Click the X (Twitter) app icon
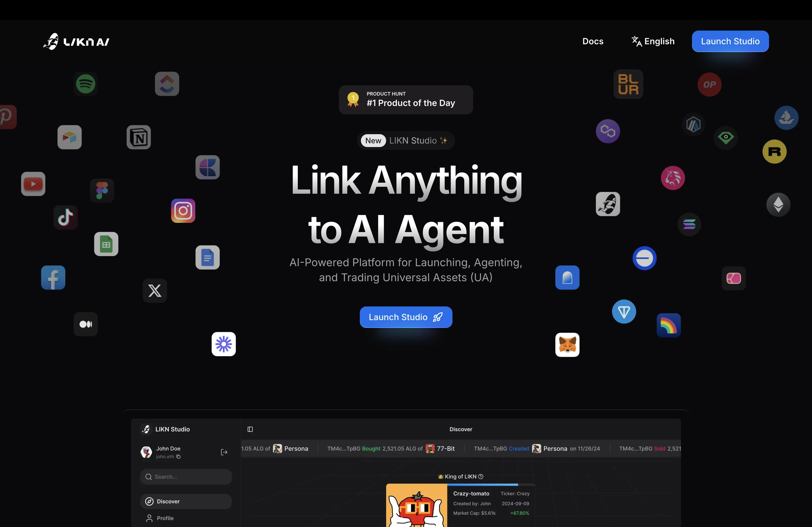This screenshot has width=812, height=527. click(x=155, y=290)
